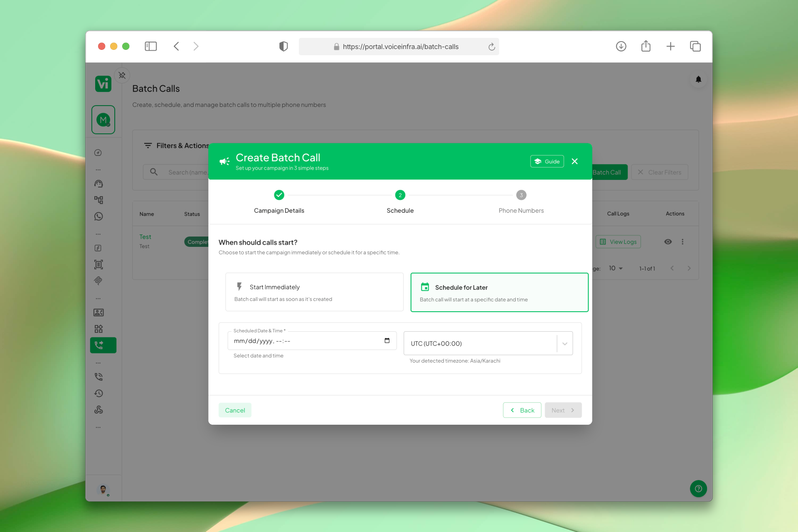The width and height of the screenshot is (798, 532).
Task: Go to the next page of results
Action: pos(689,268)
